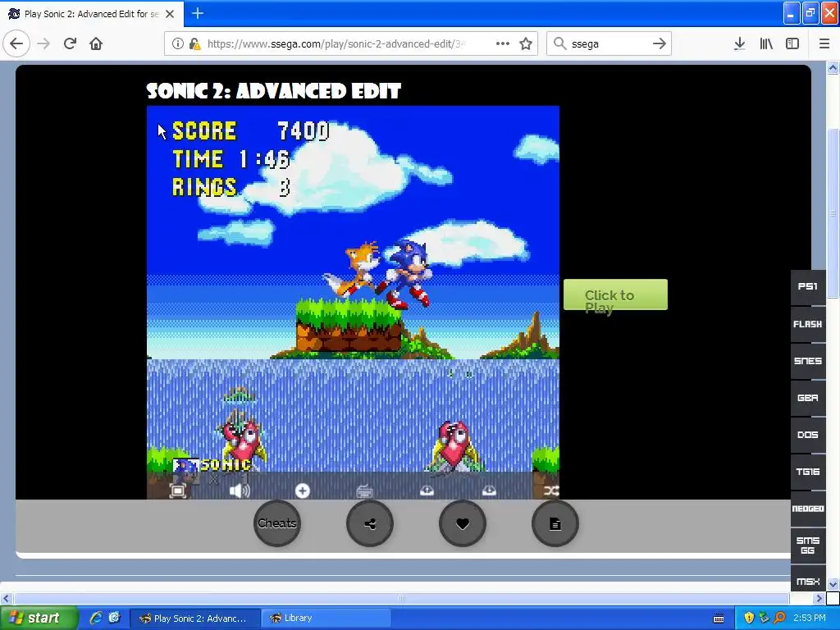The height and width of the screenshot is (630, 840).
Task: Click the second quick launch icon
Action: pyautogui.click(x=114, y=618)
